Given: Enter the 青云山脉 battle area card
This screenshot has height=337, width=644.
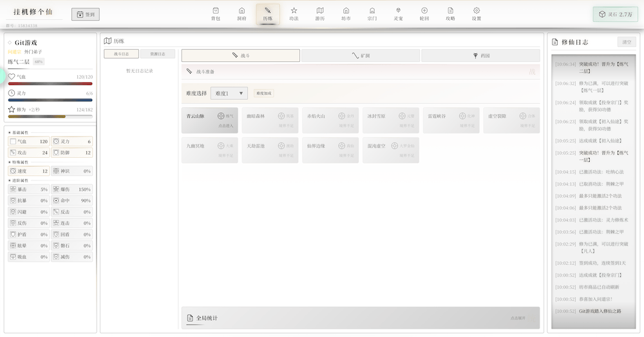Looking at the screenshot, I should pos(209,120).
